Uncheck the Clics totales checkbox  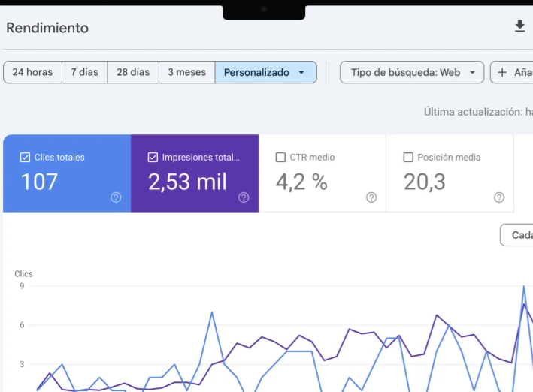tap(25, 157)
